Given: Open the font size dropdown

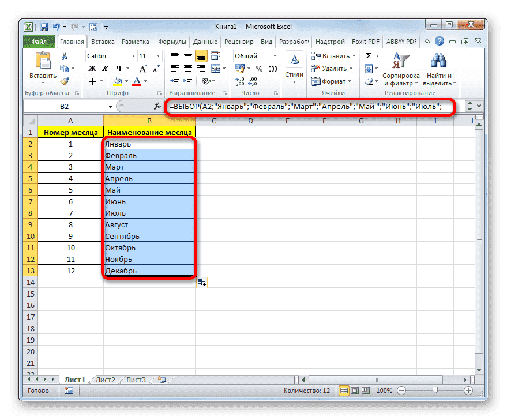Looking at the screenshot, I should click(157, 56).
